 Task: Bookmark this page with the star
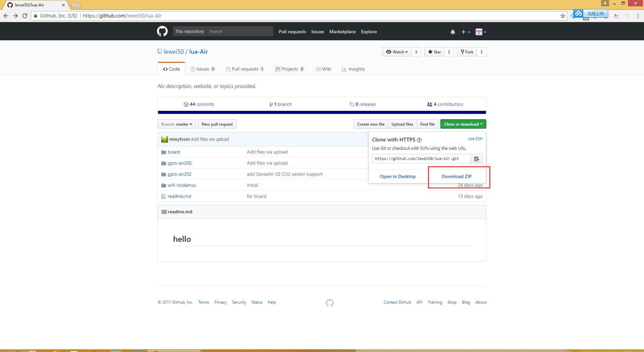pos(563,16)
